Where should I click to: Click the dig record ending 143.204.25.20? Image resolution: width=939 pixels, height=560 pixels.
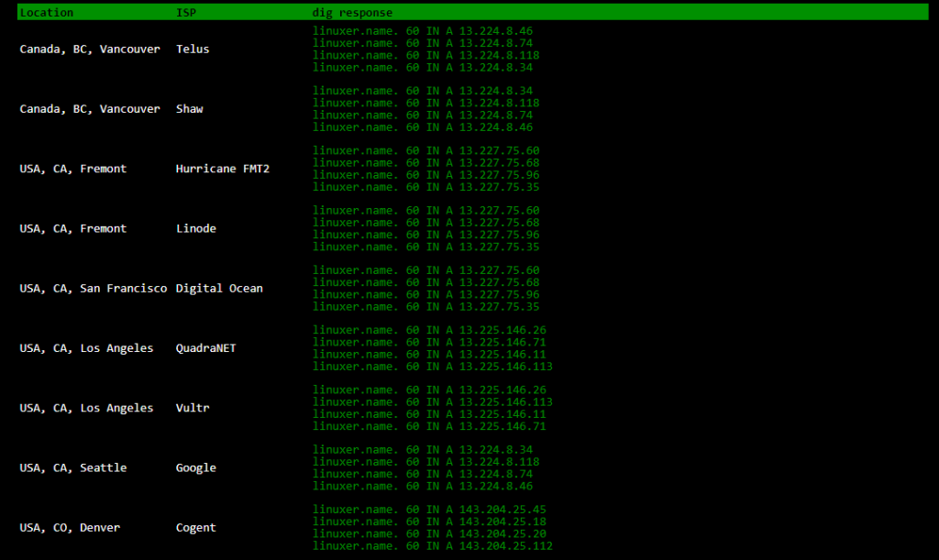(x=429, y=534)
